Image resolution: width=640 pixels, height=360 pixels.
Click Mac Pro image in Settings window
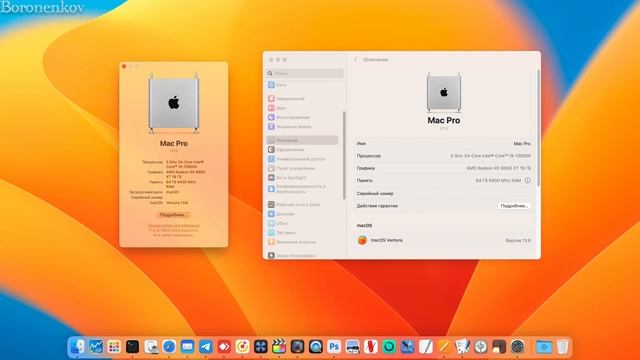tap(444, 93)
